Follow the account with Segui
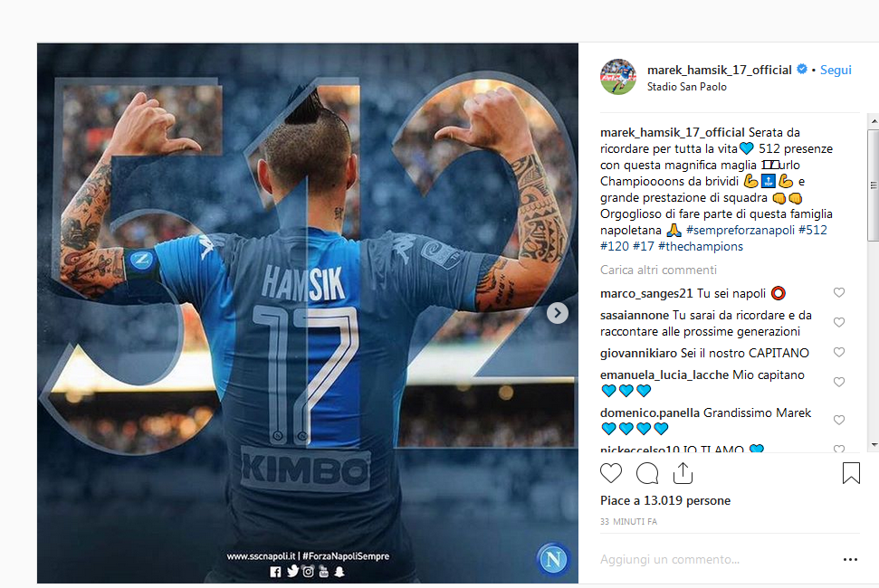Screen dimensions: 879x588 [x=836, y=70]
